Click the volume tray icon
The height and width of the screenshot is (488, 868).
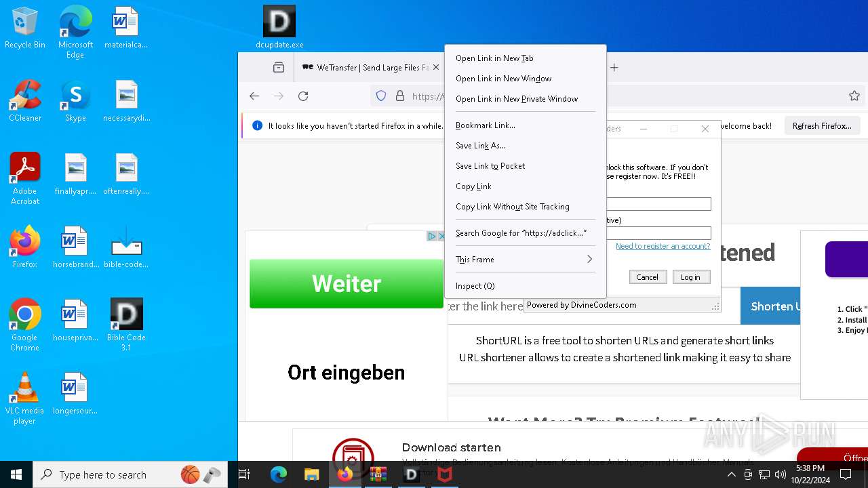tap(781, 474)
